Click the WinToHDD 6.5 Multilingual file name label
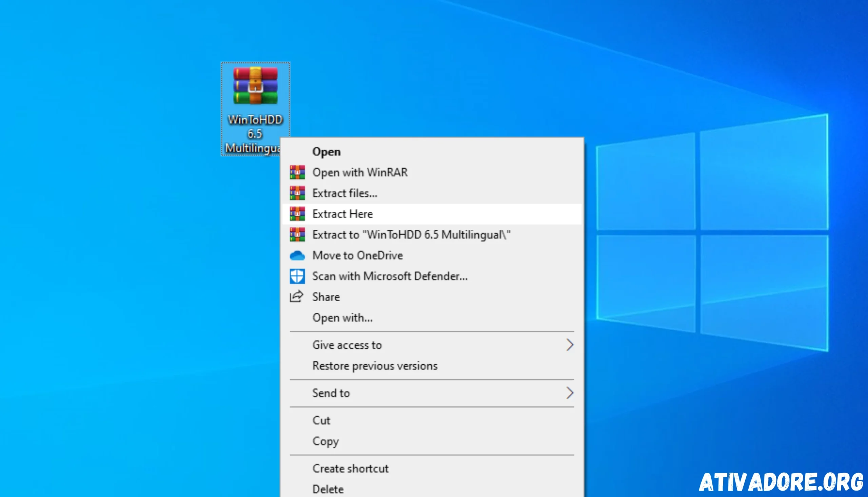Image resolution: width=868 pixels, height=497 pixels. click(254, 134)
